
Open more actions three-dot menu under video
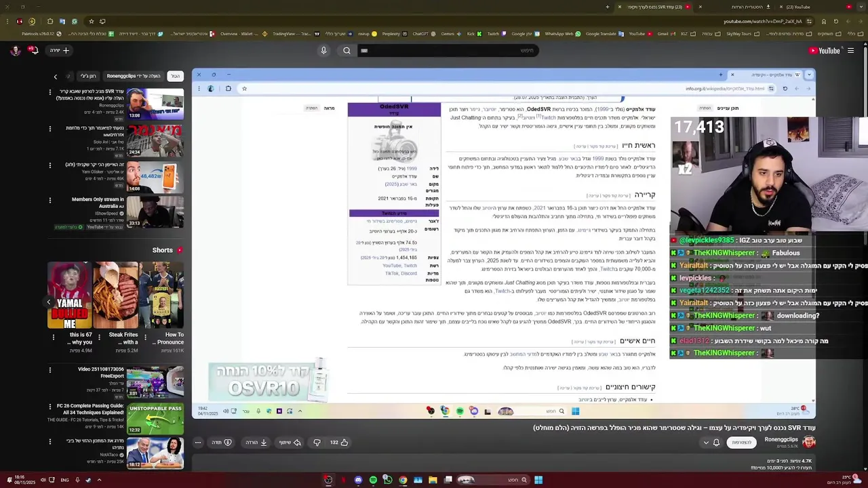(x=198, y=443)
